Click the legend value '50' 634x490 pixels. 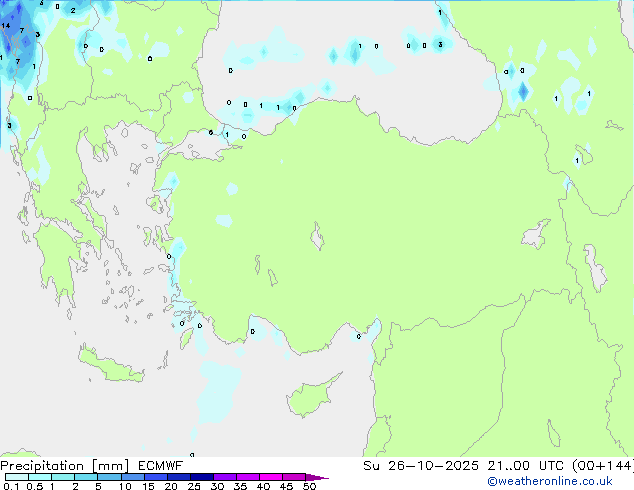309,486
